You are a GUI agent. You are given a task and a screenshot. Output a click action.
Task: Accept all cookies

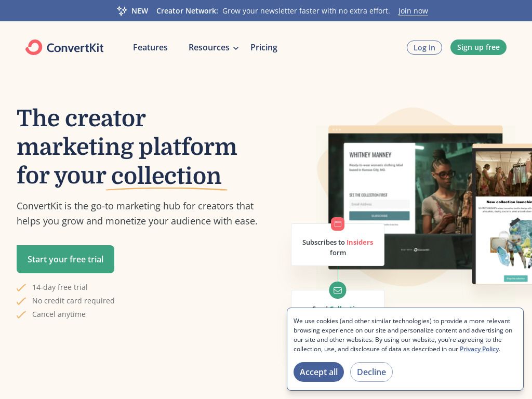click(318, 372)
